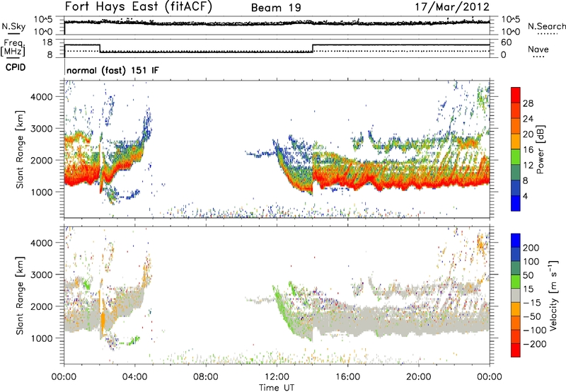Screen dimensions: 566x392
Task: Click the "12" power colorbar label
Action: click(528, 166)
